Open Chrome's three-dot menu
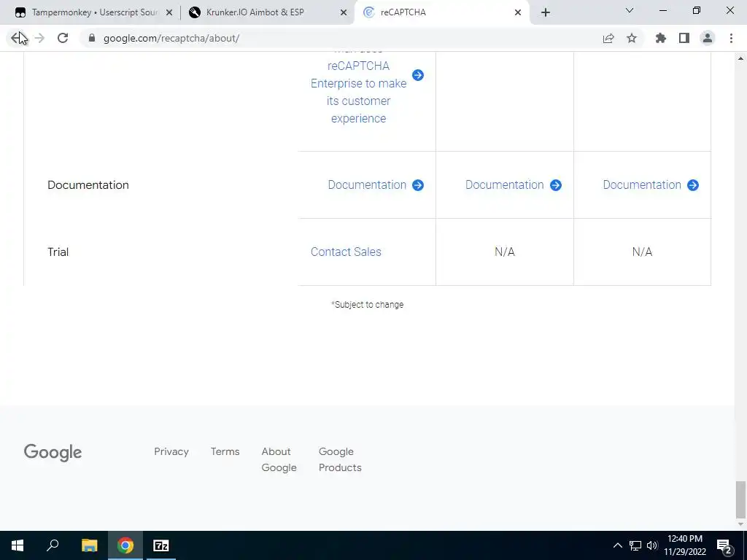 click(x=731, y=38)
